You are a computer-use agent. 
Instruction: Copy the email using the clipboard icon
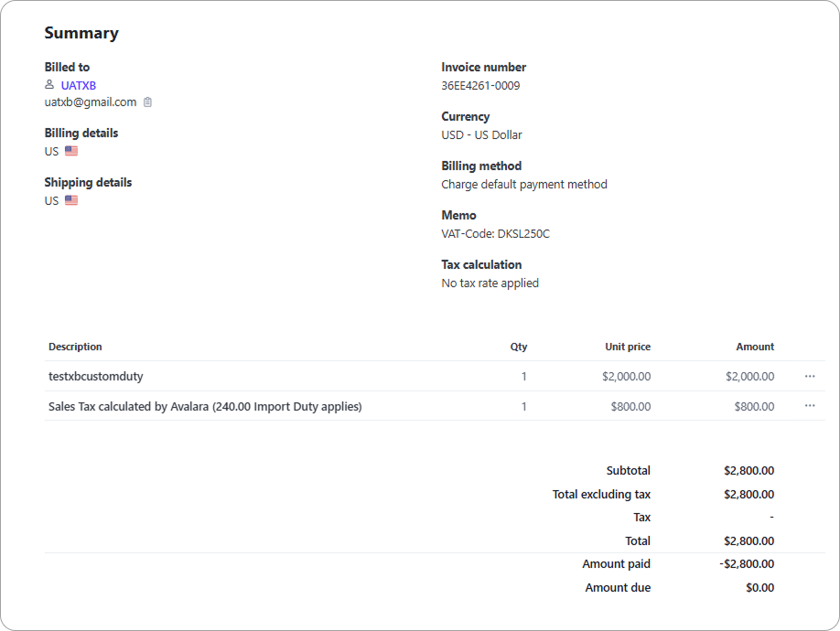pos(146,102)
